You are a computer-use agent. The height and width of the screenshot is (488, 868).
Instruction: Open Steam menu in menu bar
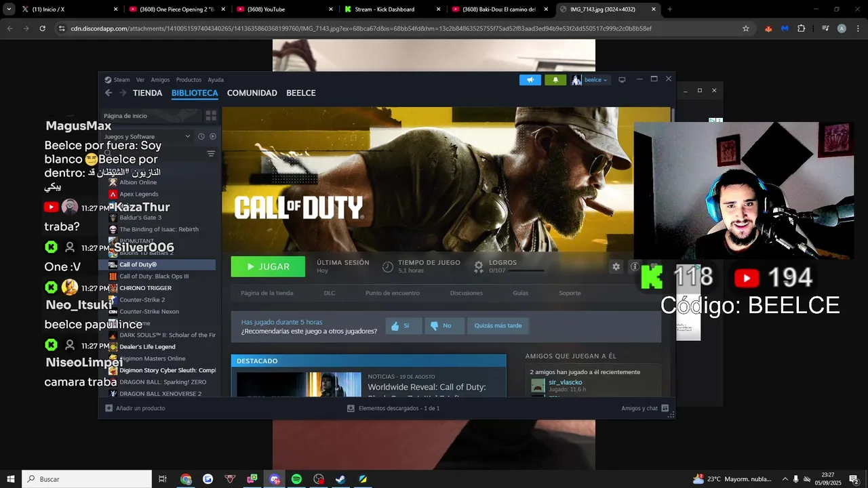(x=117, y=80)
